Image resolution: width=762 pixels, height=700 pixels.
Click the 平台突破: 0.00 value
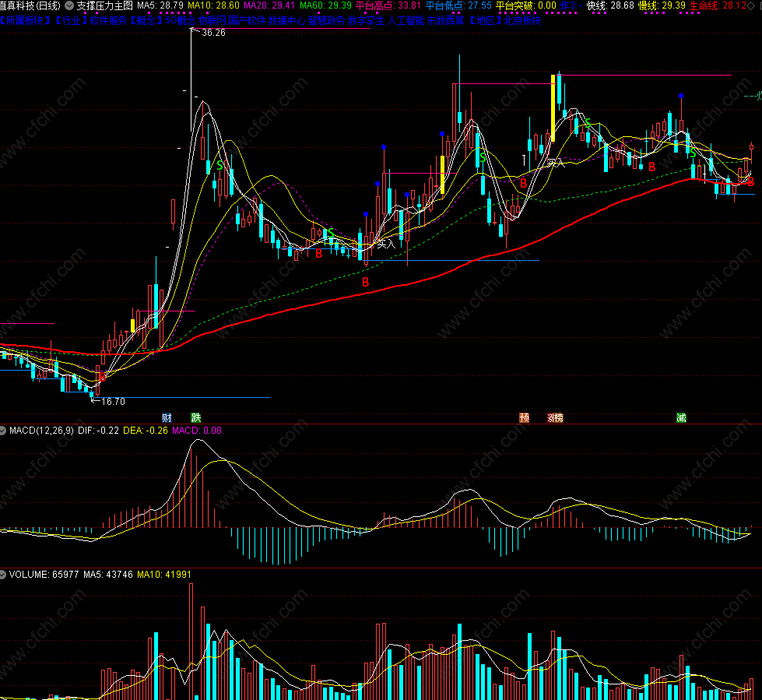[x=526, y=5]
